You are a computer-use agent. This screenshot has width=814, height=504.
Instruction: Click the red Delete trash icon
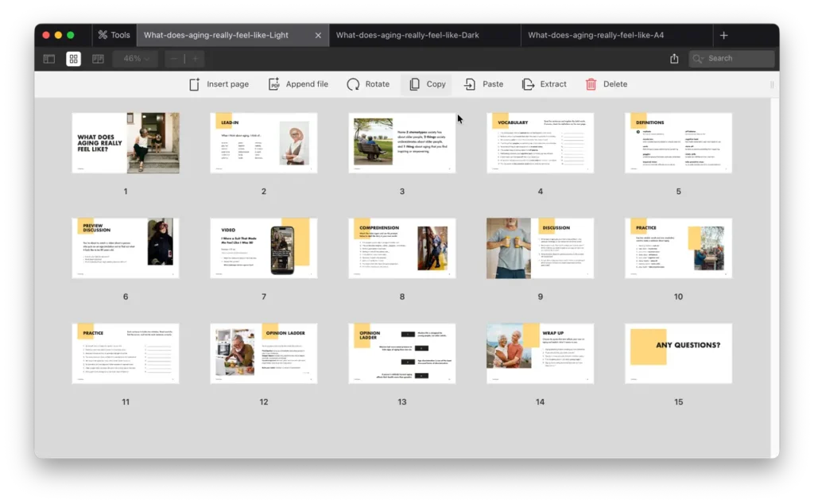coord(591,84)
